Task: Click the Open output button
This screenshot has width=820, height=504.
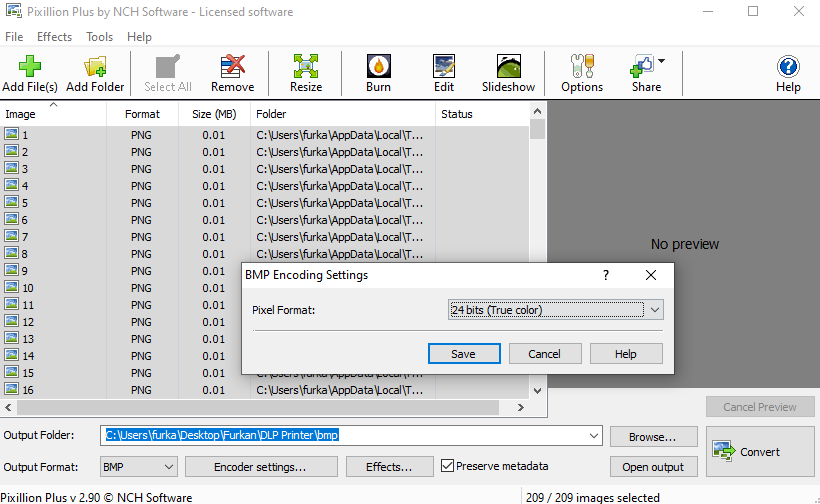Action: tap(653, 467)
